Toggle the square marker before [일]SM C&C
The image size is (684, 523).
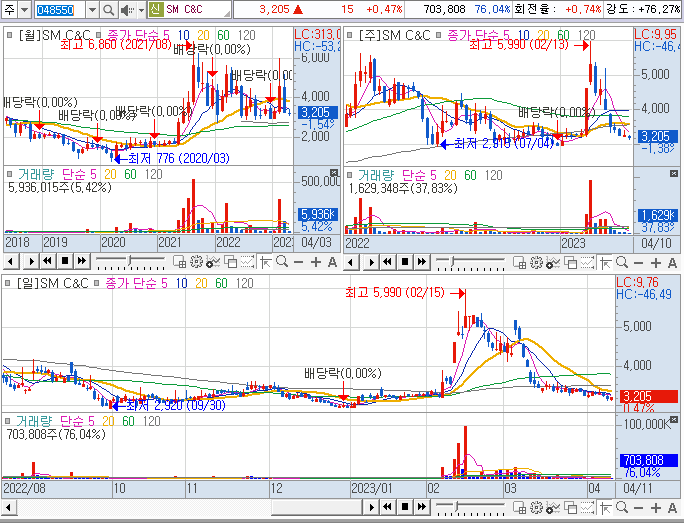(7, 283)
